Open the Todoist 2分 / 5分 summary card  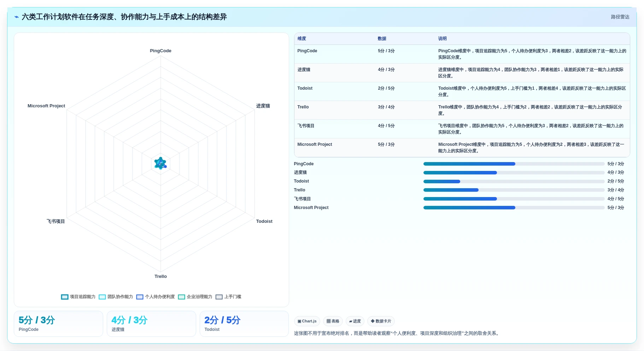(x=244, y=324)
